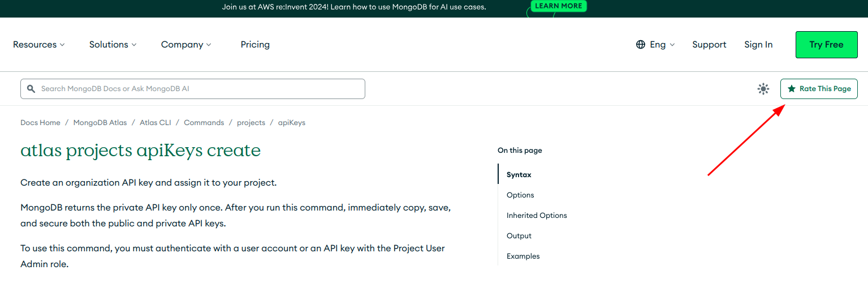Expand the Solutions dropdown menu

(x=113, y=45)
